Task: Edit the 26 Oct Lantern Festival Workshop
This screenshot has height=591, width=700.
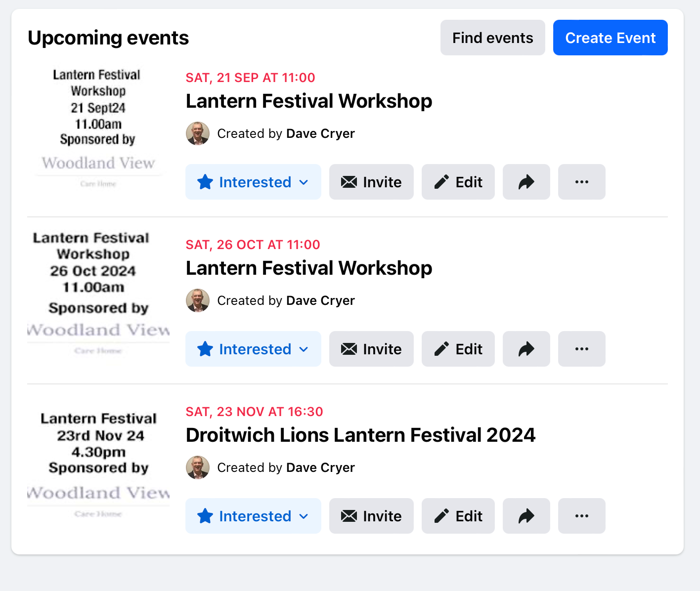Action: [458, 349]
